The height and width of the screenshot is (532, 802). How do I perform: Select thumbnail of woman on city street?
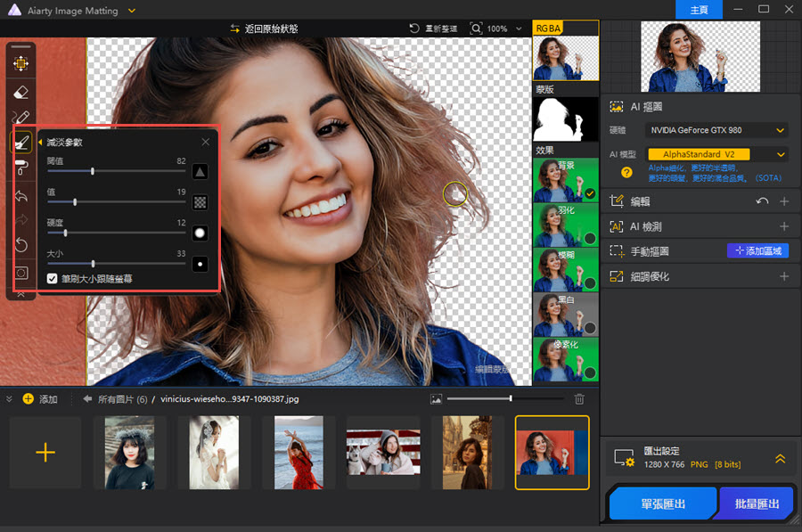pos(468,452)
